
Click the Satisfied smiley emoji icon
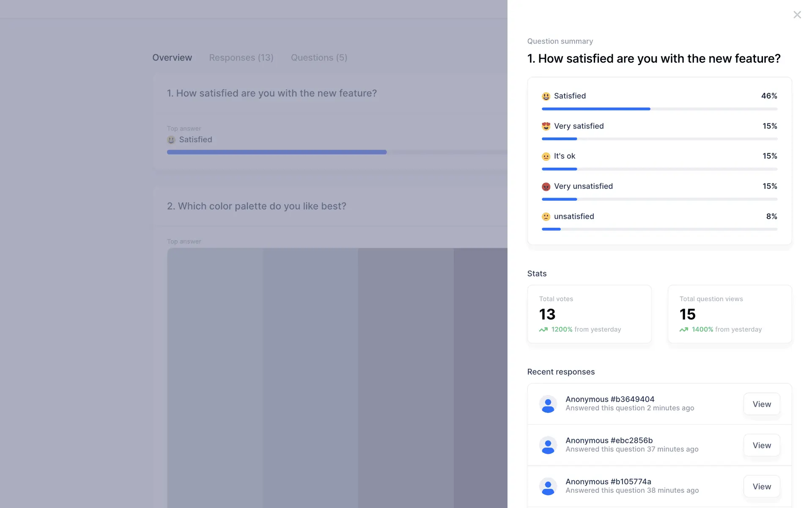coord(546,97)
